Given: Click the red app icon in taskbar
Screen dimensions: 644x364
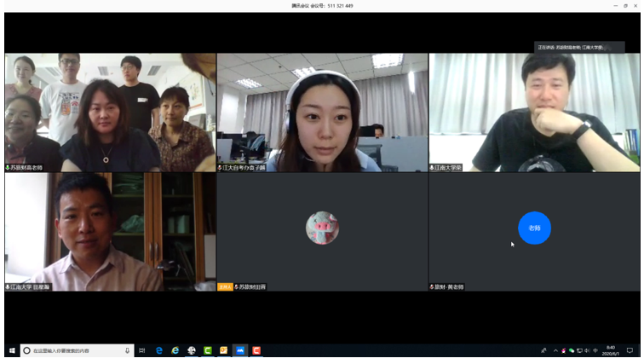Looking at the screenshot, I should tap(256, 350).
